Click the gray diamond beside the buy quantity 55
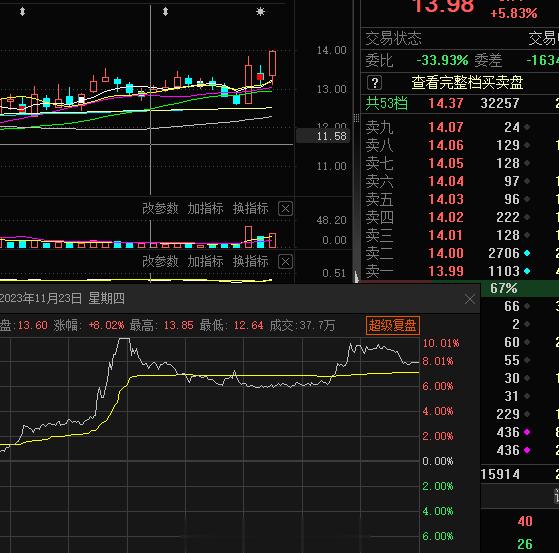The height and width of the screenshot is (553, 559). pyautogui.click(x=527, y=360)
